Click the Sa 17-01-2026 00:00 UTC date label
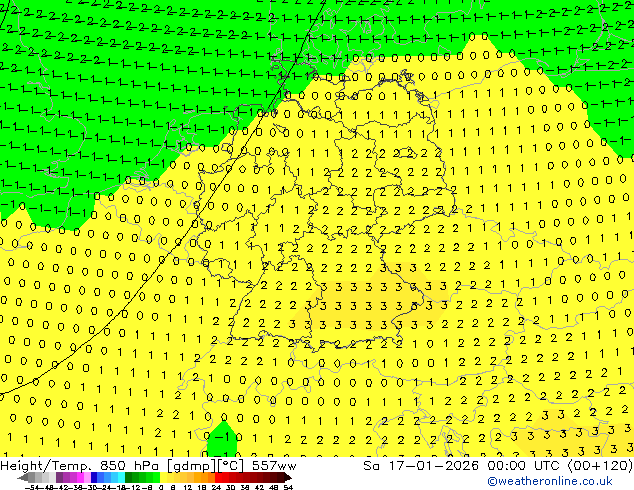The image size is (634, 490). click(x=498, y=466)
